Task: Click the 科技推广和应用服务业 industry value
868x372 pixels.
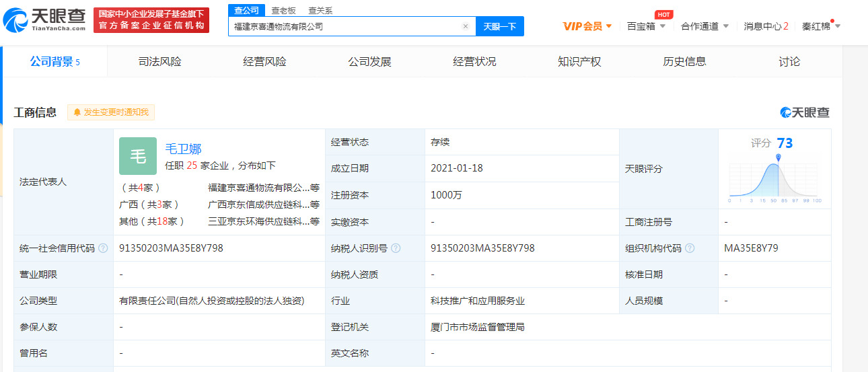Action: point(478,301)
